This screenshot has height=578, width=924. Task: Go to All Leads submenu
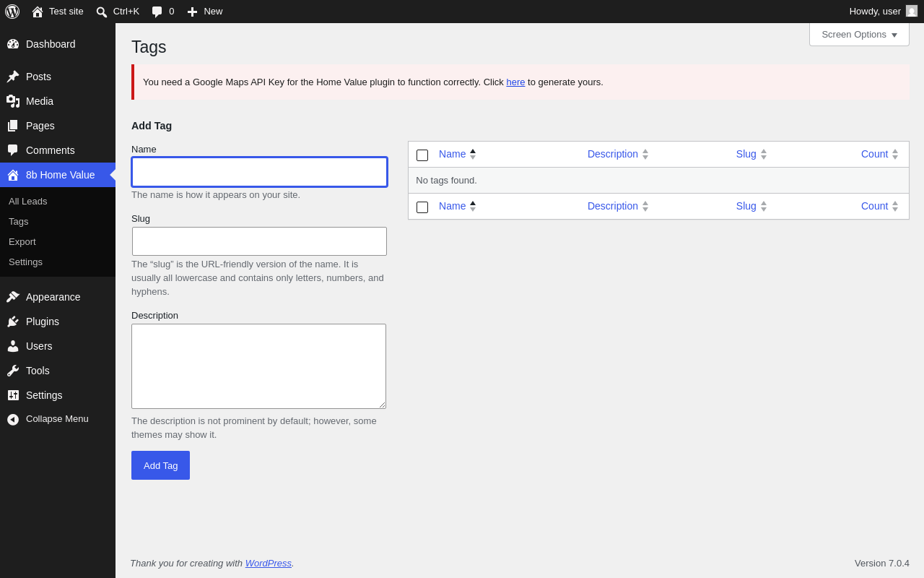tap(28, 202)
